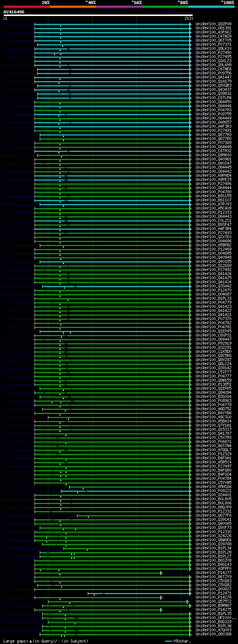The image size is (238, 644).
Task: Select UniRef100_B6STN4 label
Action: click(213, 446)
